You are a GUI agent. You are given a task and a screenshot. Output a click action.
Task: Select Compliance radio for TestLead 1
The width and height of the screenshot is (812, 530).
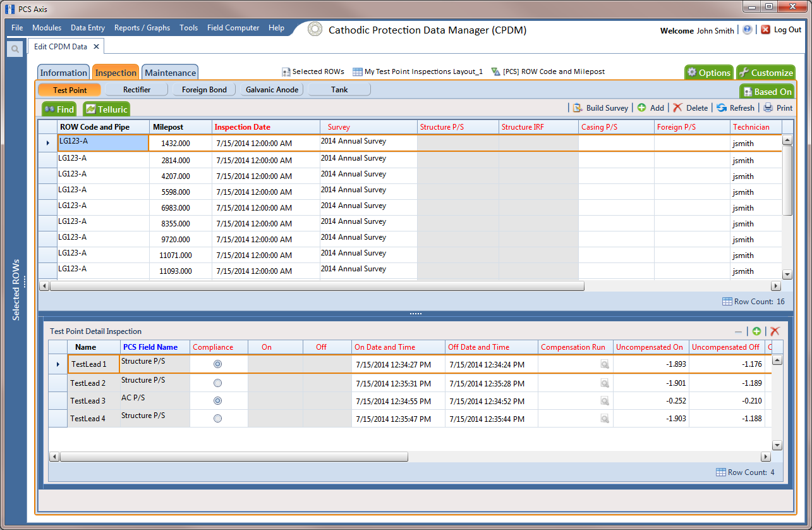click(x=218, y=364)
